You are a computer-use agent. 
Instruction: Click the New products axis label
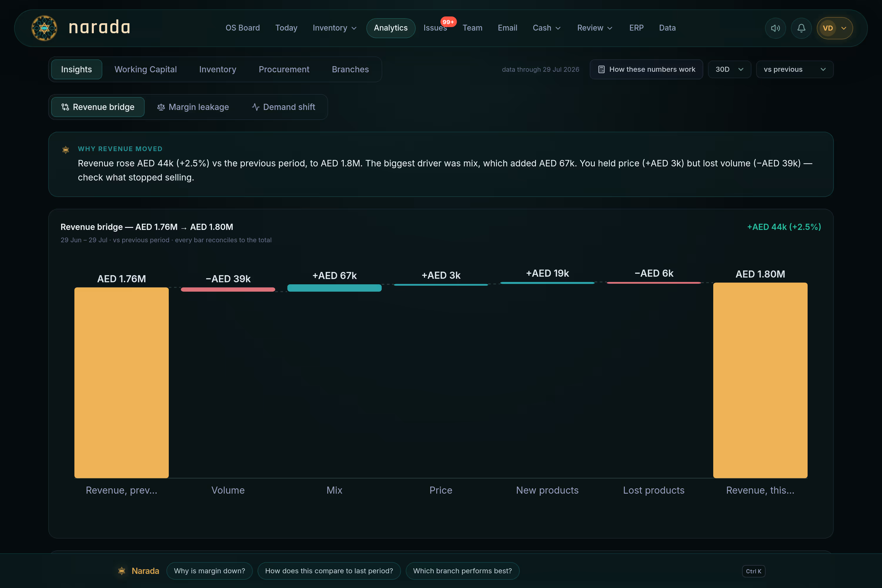pos(547,490)
